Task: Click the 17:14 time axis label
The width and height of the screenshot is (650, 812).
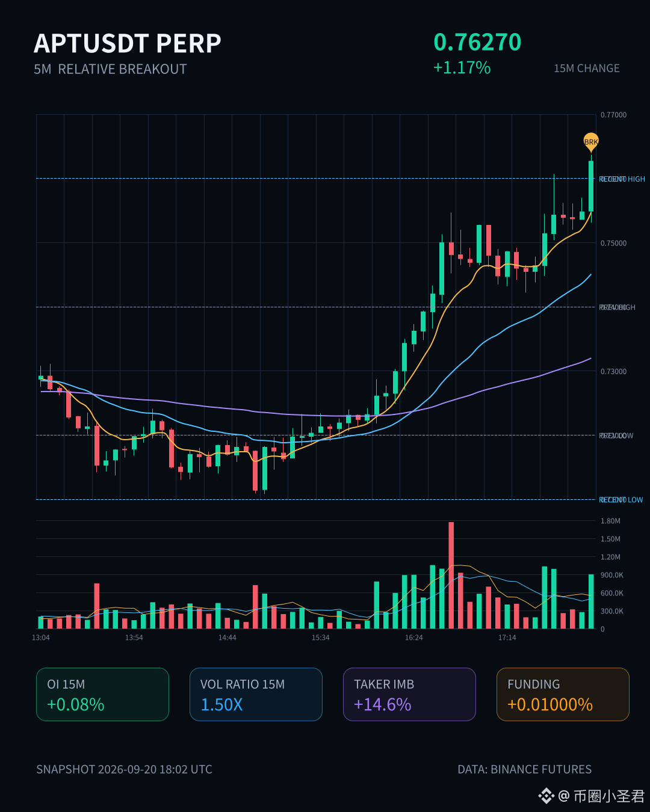Action: tap(507, 638)
